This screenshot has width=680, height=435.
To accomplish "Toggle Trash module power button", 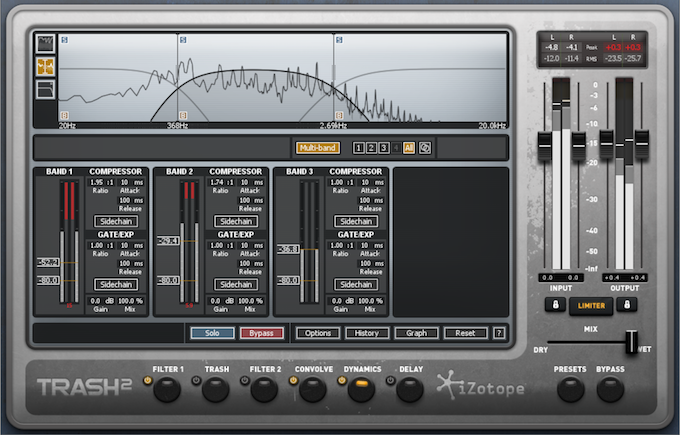I will coord(196,380).
